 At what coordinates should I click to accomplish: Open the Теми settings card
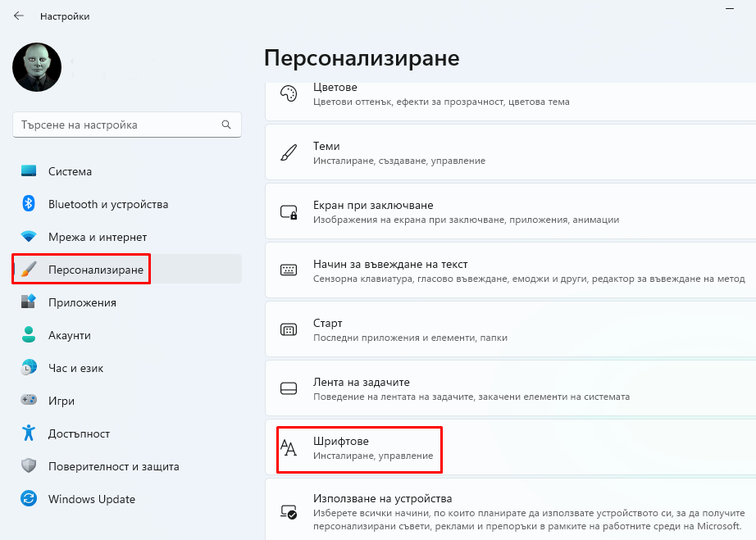pyautogui.click(x=511, y=152)
